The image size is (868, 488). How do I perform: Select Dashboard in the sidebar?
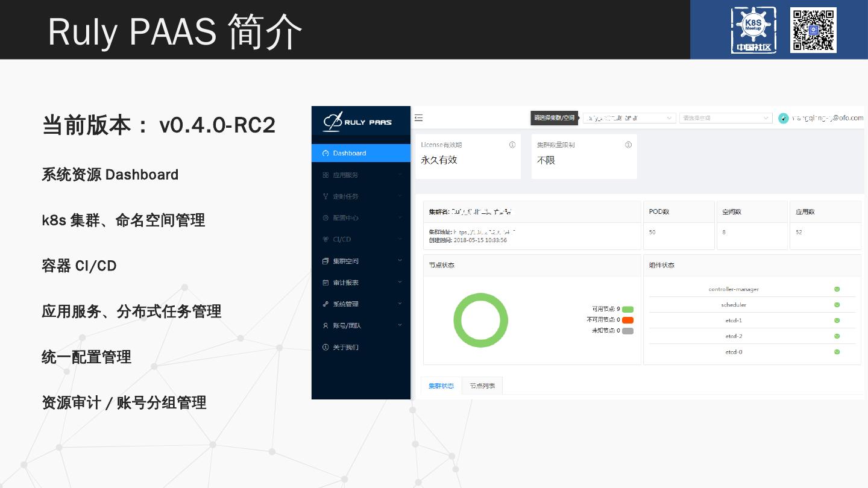pos(350,153)
